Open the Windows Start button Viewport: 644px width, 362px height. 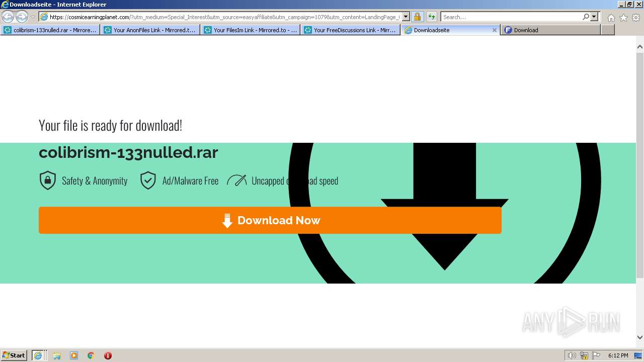coord(14,355)
